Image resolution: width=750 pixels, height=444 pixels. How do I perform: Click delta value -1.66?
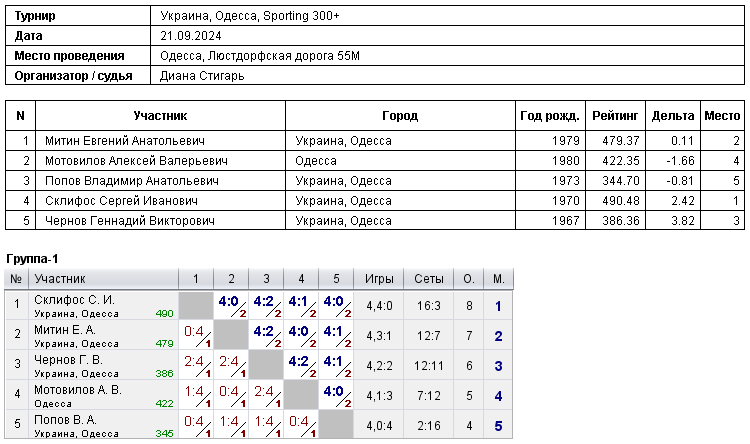click(680, 161)
